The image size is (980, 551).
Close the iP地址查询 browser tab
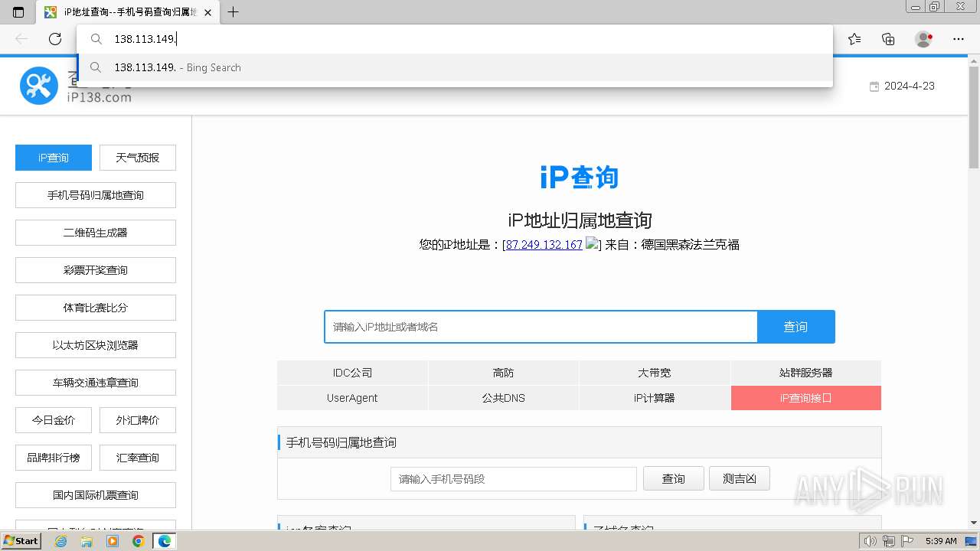207,12
